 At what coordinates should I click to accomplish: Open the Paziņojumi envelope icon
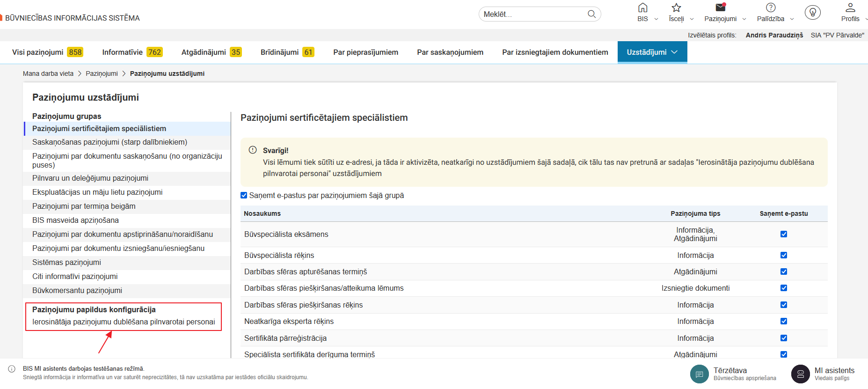(x=720, y=8)
